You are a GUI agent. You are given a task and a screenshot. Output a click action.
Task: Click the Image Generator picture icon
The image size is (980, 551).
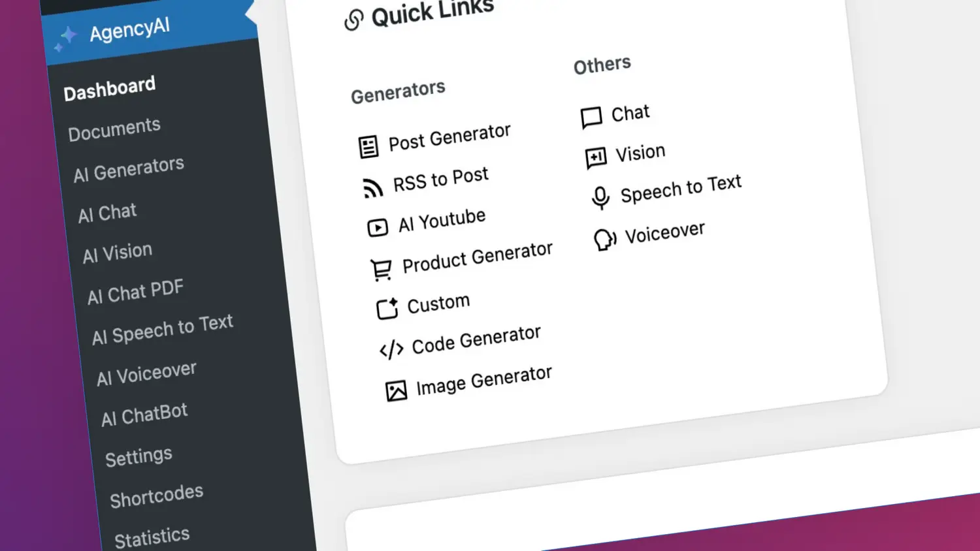pyautogui.click(x=396, y=391)
